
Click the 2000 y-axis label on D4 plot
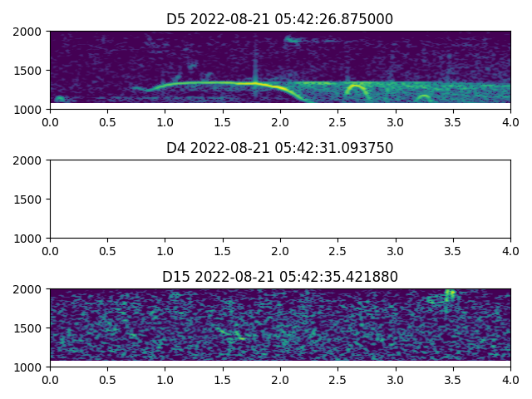[x=31, y=160]
